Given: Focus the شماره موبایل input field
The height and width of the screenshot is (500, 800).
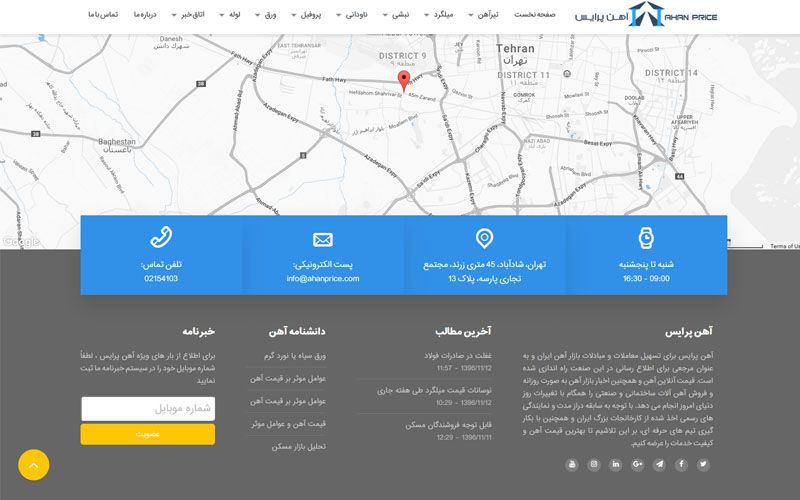Looking at the screenshot, I should pyautogui.click(x=148, y=409).
